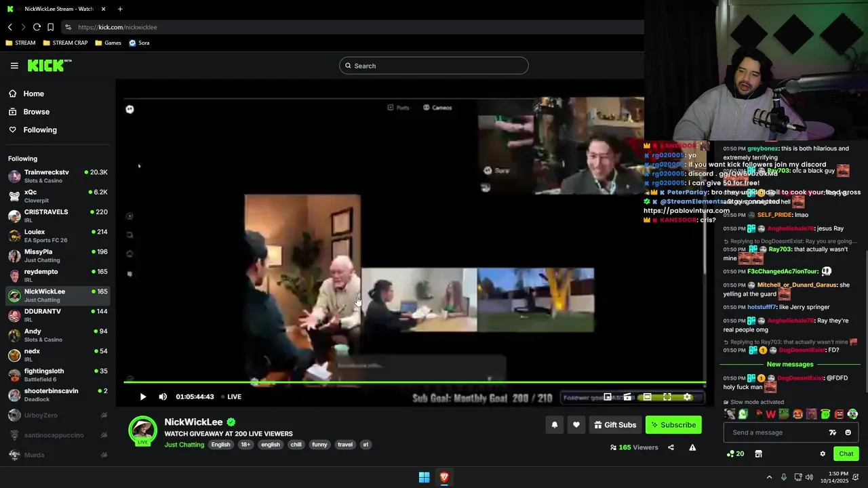
Task: Open the MissyPla channel
Action: tap(58, 256)
